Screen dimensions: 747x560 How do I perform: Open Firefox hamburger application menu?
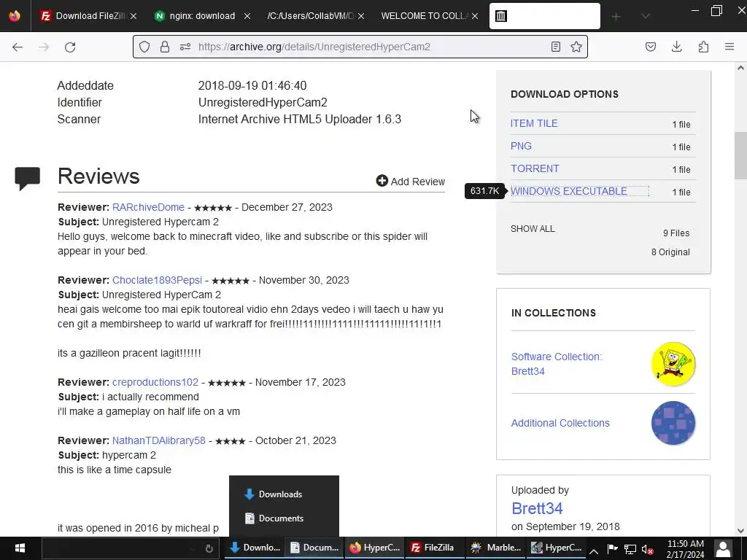point(729,47)
